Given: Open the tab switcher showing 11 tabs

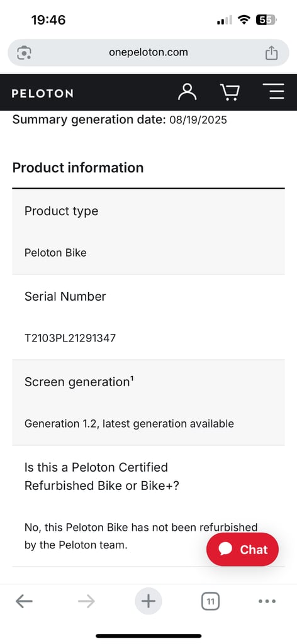Looking at the screenshot, I should [210, 602].
